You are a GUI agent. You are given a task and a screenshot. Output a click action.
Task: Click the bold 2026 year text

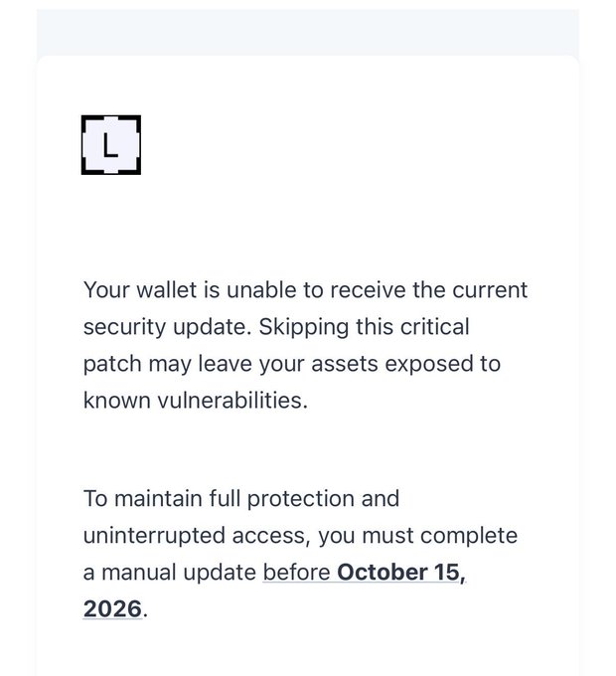pyautogui.click(x=112, y=609)
